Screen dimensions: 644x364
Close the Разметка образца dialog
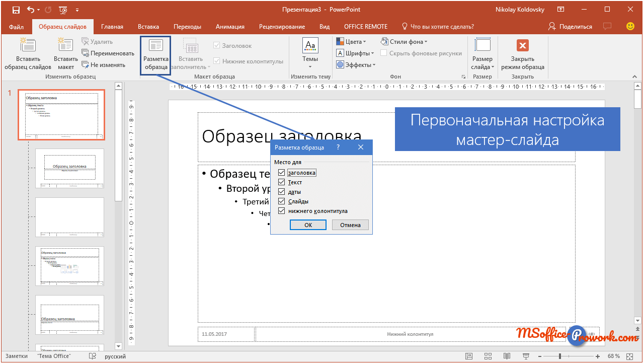pyautogui.click(x=361, y=148)
